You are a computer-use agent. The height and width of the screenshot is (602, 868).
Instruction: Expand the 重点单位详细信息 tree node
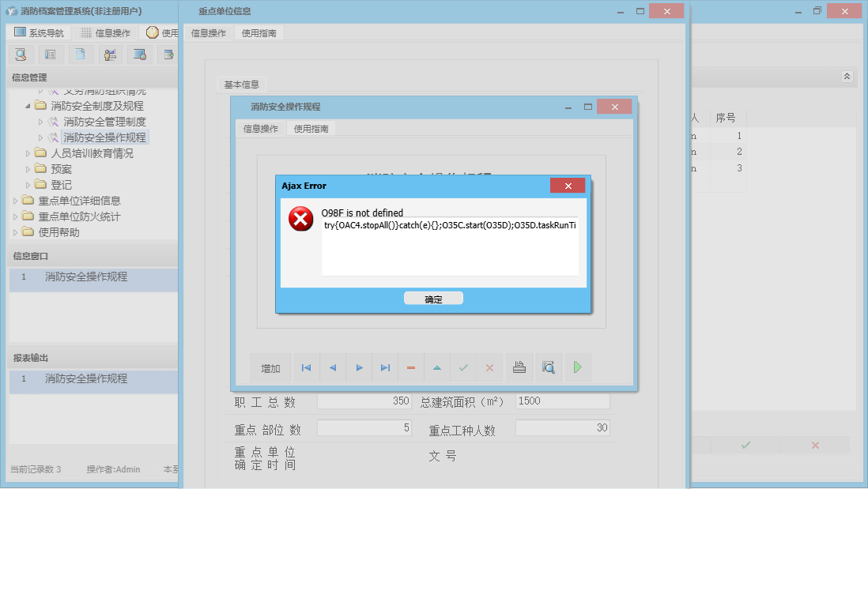[13, 200]
